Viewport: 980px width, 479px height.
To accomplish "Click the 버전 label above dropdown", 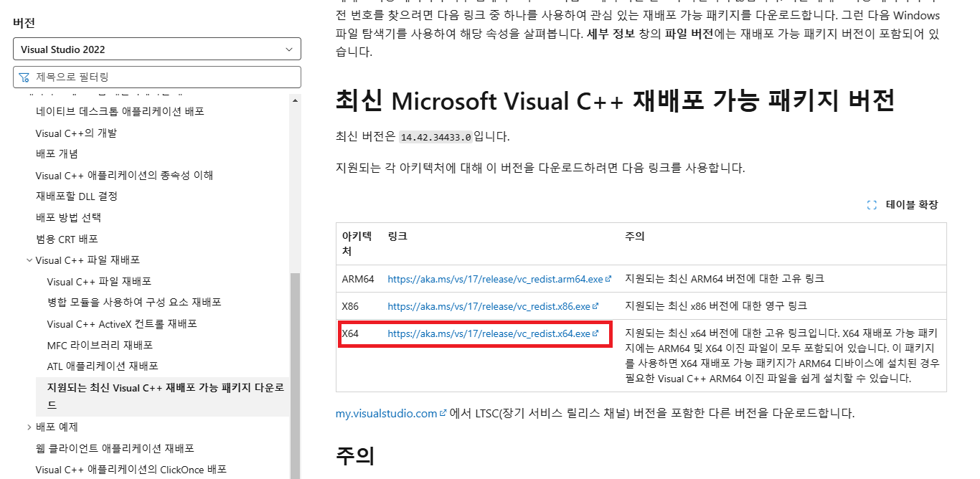I will (24, 22).
